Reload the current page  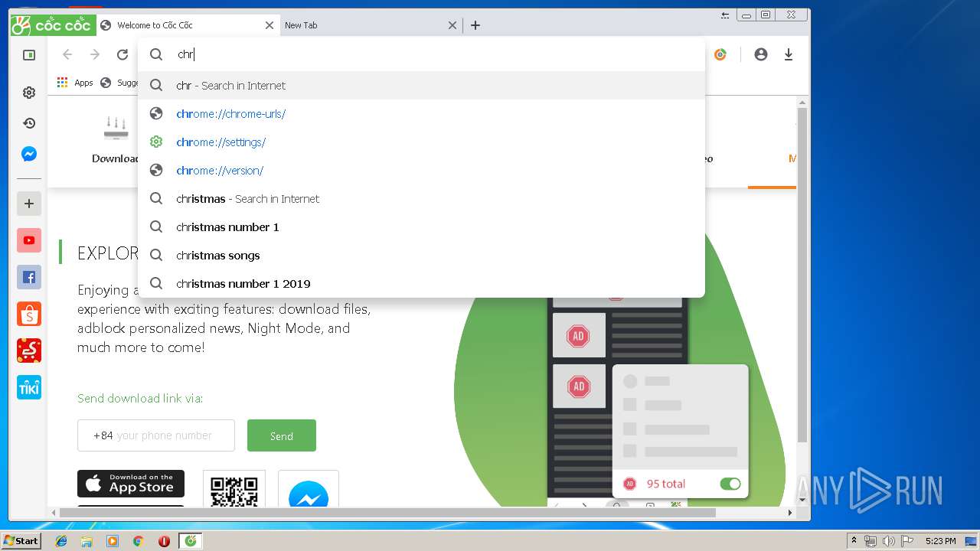[x=122, y=54]
